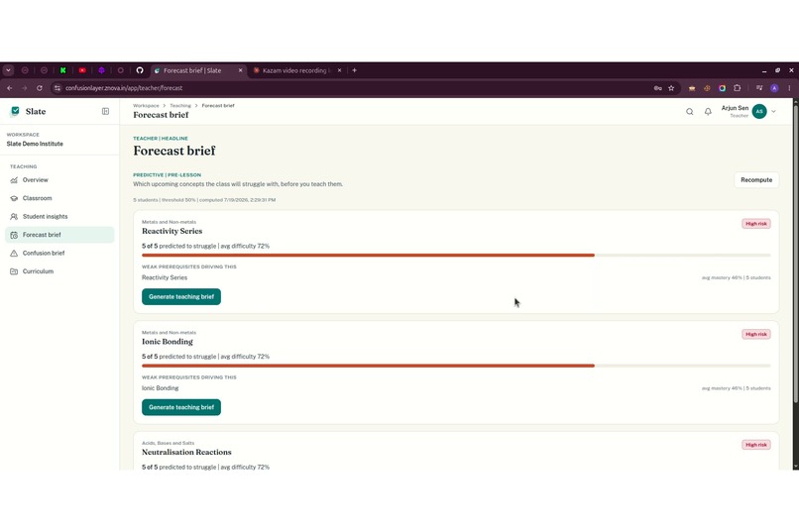Close the Kazam video recording tab
This screenshot has width=799, height=532.
tap(339, 70)
